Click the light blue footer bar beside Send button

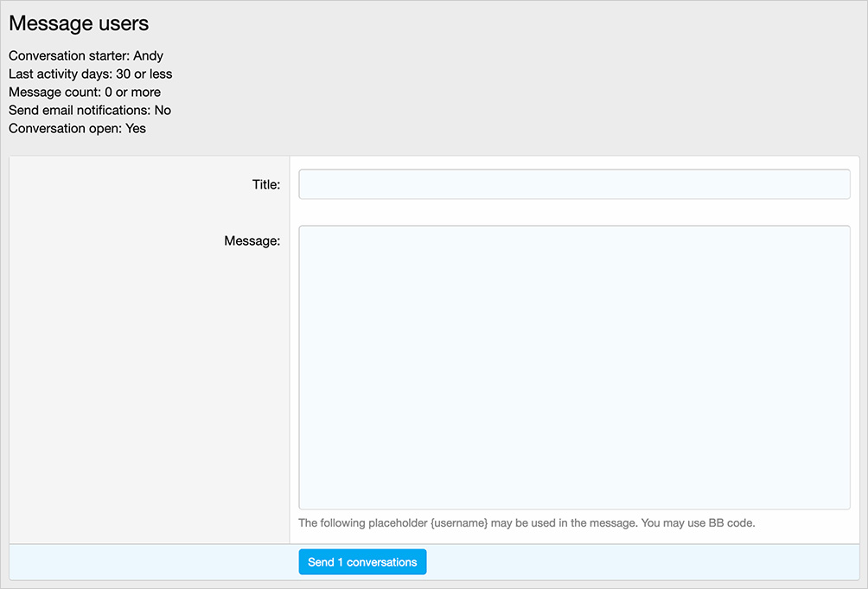[x=640, y=562]
